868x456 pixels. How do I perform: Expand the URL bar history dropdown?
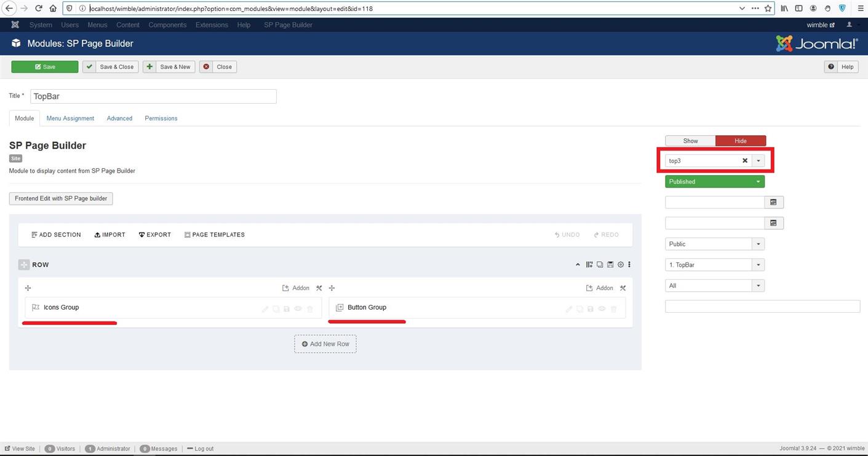[742, 9]
